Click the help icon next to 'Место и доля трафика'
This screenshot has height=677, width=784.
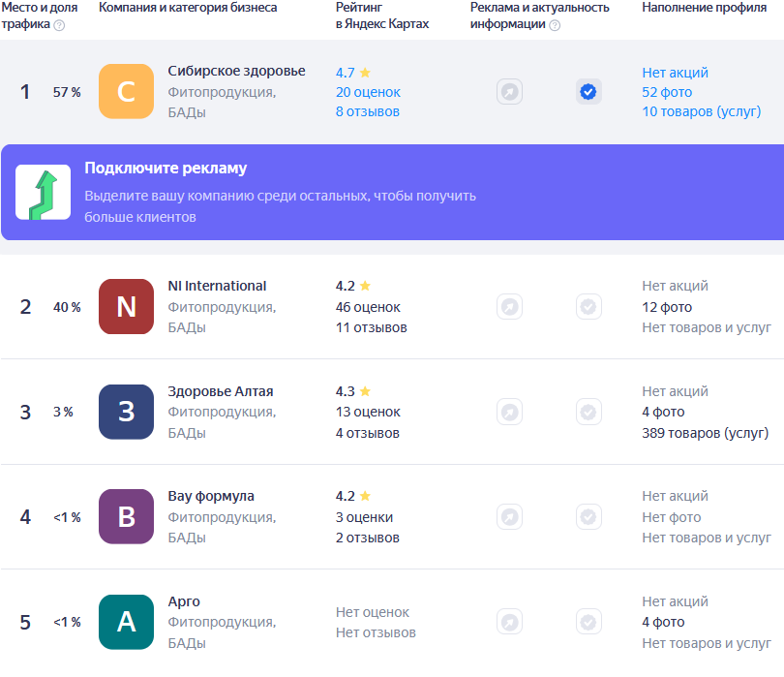tap(59, 25)
